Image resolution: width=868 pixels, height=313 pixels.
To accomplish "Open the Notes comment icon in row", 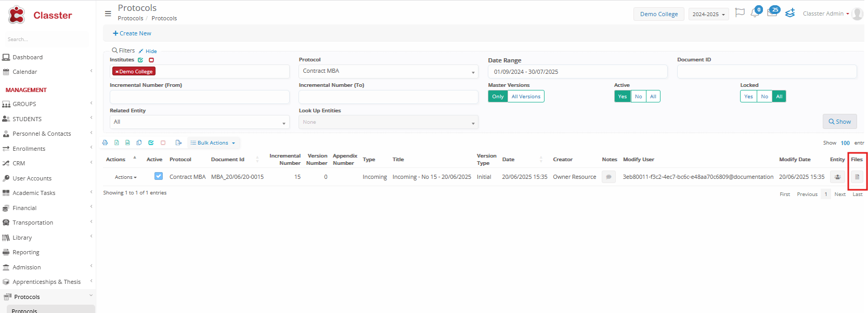I will pos(608,177).
